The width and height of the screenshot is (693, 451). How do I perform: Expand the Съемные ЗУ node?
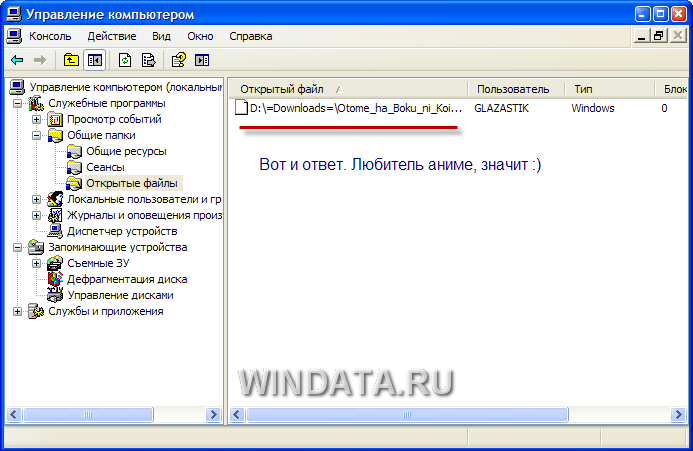pyautogui.click(x=36, y=264)
